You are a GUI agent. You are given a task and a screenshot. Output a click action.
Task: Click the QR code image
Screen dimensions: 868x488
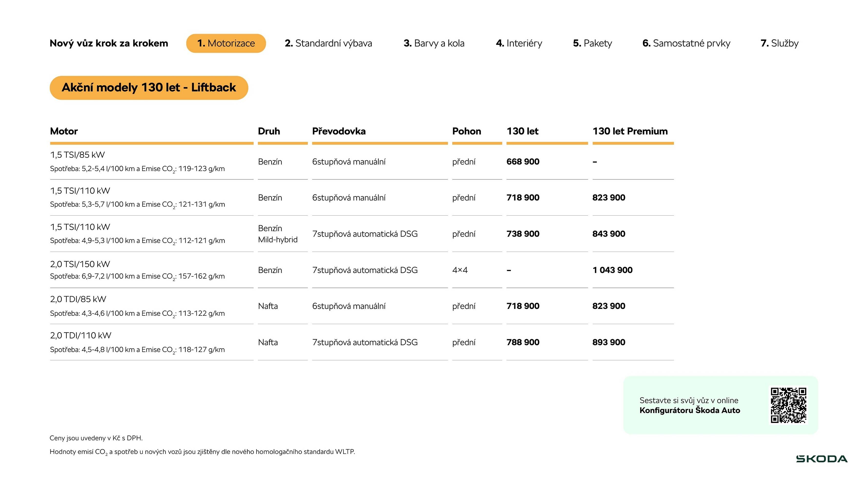[x=788, y=405]
